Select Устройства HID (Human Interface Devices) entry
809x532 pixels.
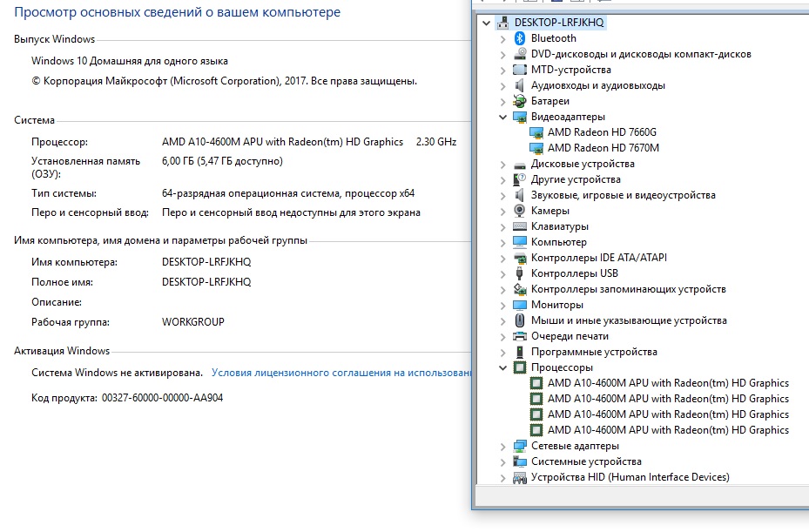point(630,477)
